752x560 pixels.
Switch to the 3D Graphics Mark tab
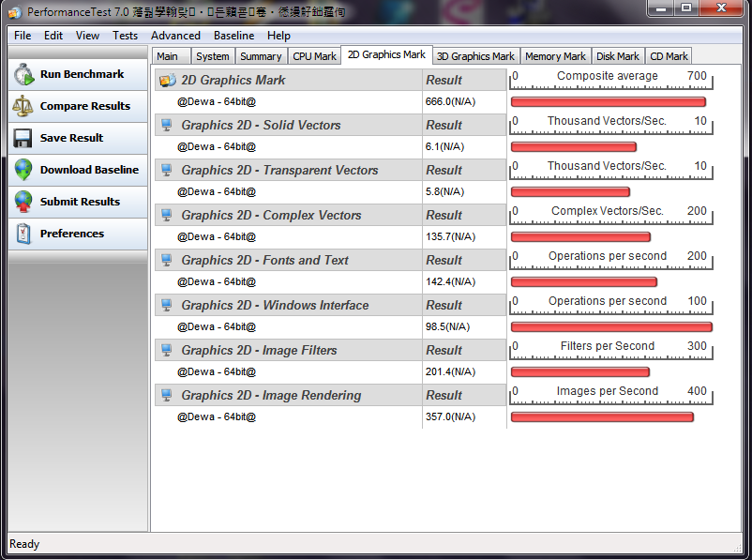pyautogui.click(x=475, y=56)
